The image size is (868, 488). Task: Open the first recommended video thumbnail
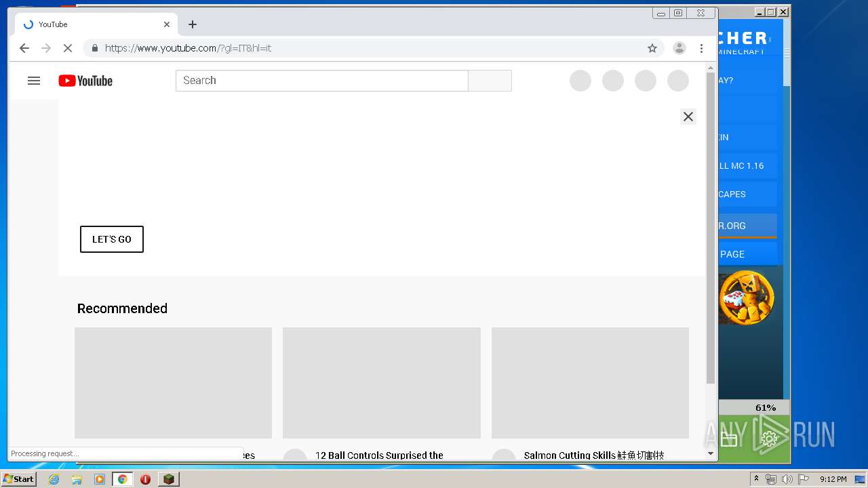[173, 383]
